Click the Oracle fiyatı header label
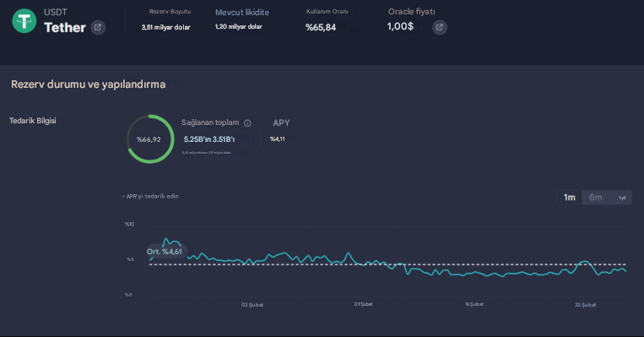Screen dimensions: 644x337 412,12
